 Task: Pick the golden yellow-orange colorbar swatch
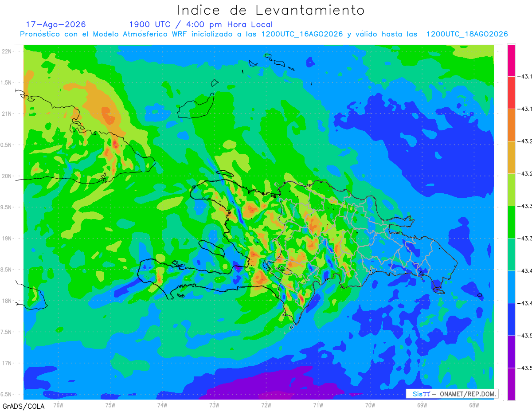511,157
